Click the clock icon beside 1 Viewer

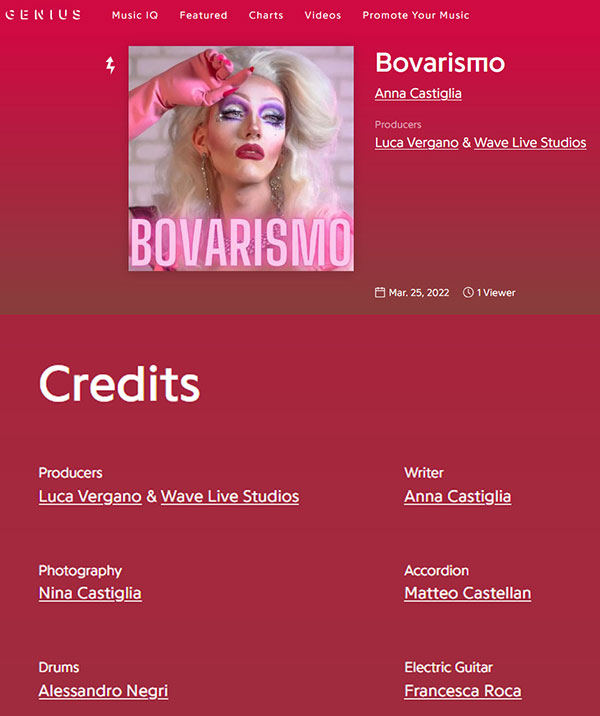468,292
